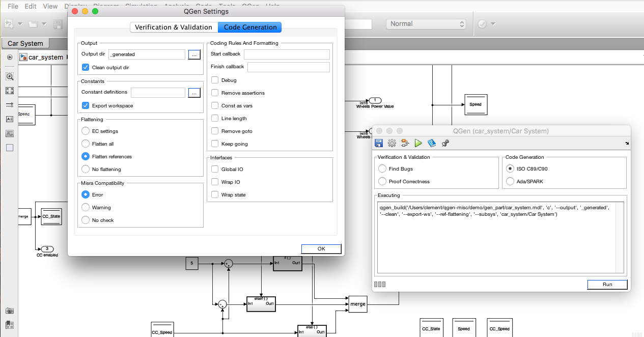Select the ISO C89/C90 radio button

(x=510, y=169)
